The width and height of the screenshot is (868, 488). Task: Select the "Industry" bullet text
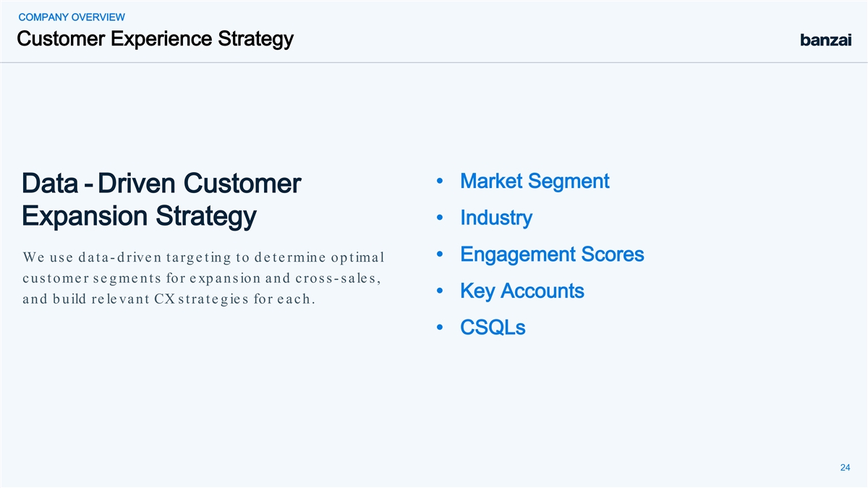[496, 218]
